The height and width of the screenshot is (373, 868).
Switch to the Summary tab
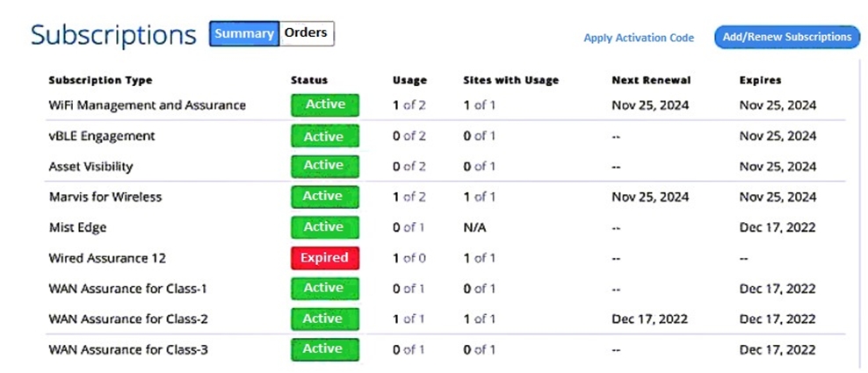pos(244,33)
